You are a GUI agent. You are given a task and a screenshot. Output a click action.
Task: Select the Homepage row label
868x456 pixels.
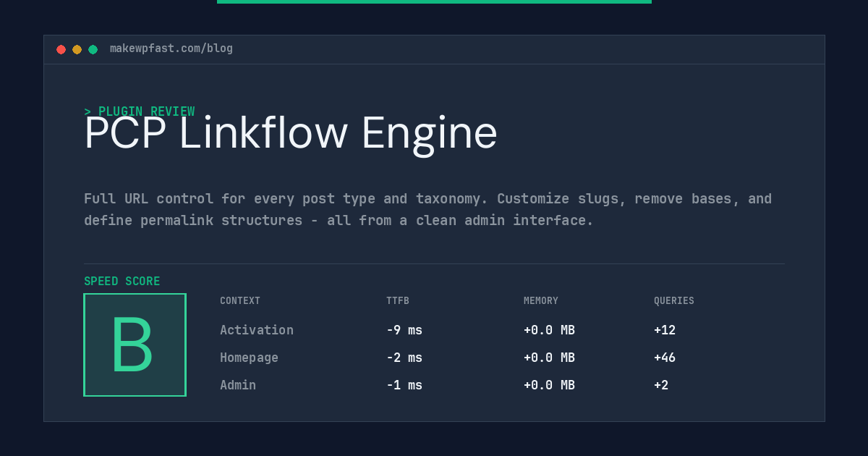click(249, 358)
